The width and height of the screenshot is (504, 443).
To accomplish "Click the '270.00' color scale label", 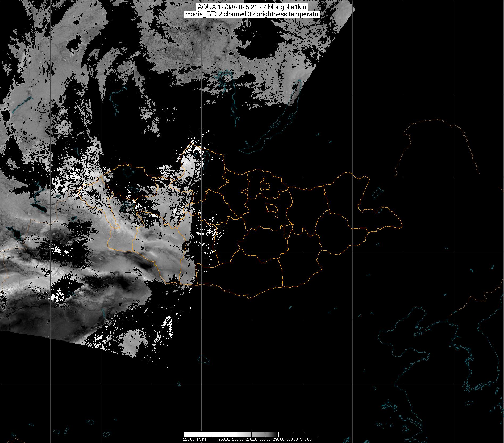I will (x=251, y=439).
